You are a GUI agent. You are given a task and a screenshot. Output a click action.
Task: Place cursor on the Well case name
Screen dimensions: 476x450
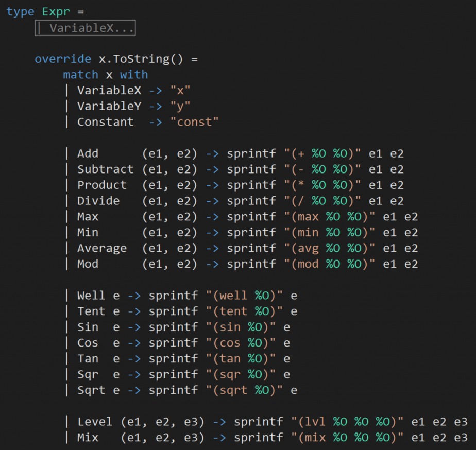91,296
